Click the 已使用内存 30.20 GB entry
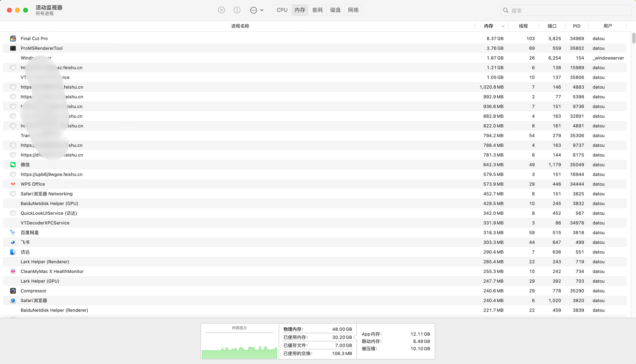 point(317,337)
